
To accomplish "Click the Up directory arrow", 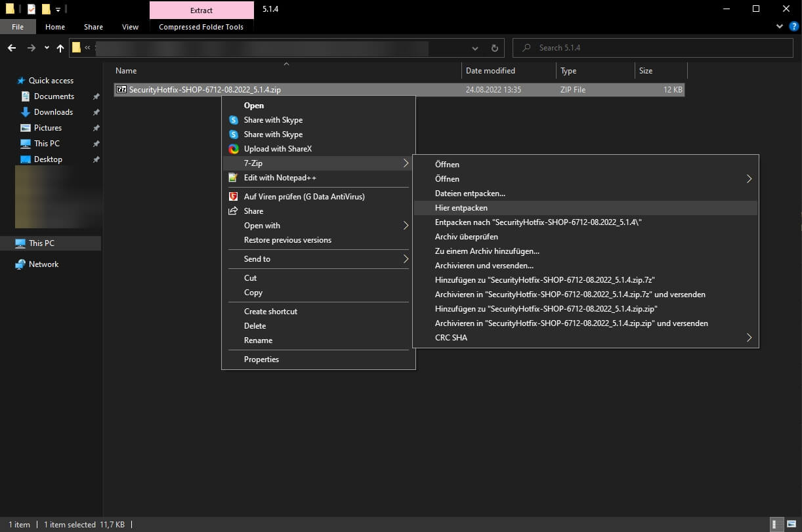I will [60, 48].
